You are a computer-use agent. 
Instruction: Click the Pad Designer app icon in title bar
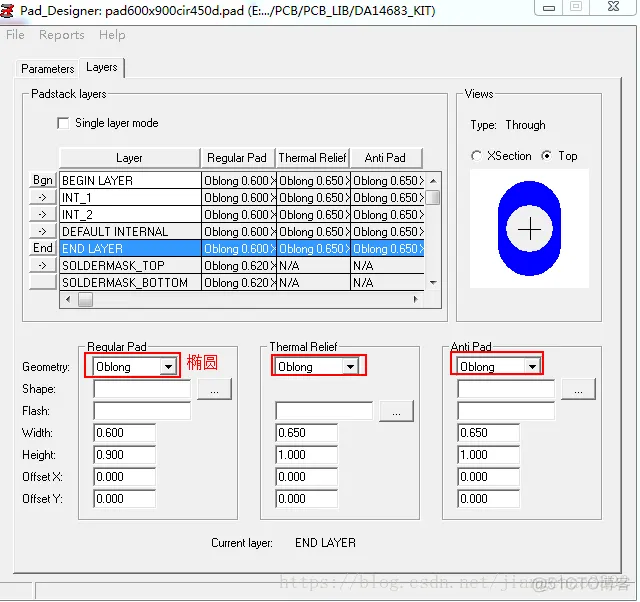[7, 10]
